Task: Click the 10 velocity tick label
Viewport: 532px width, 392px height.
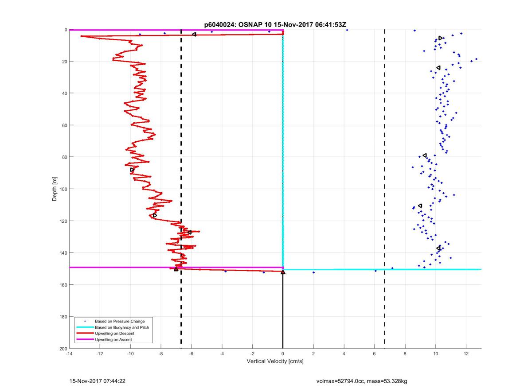Action: click(436, 354)
